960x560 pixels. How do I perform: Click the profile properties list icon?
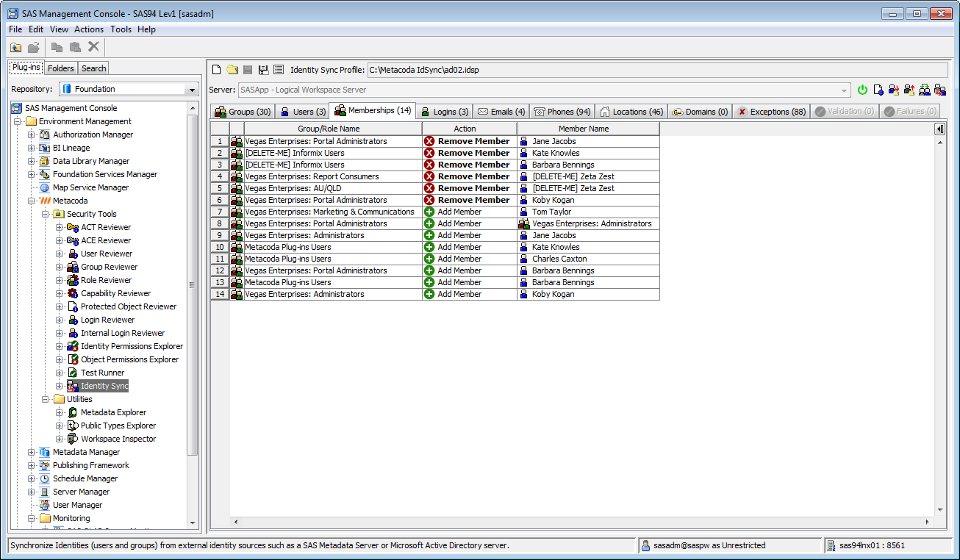pos(279,70)
